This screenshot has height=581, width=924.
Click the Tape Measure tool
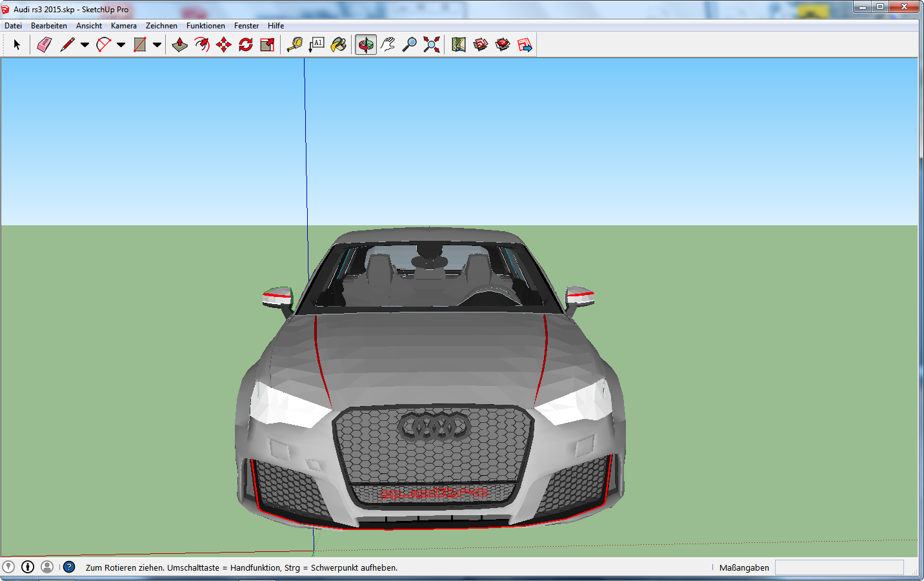[x=295, y=45]
